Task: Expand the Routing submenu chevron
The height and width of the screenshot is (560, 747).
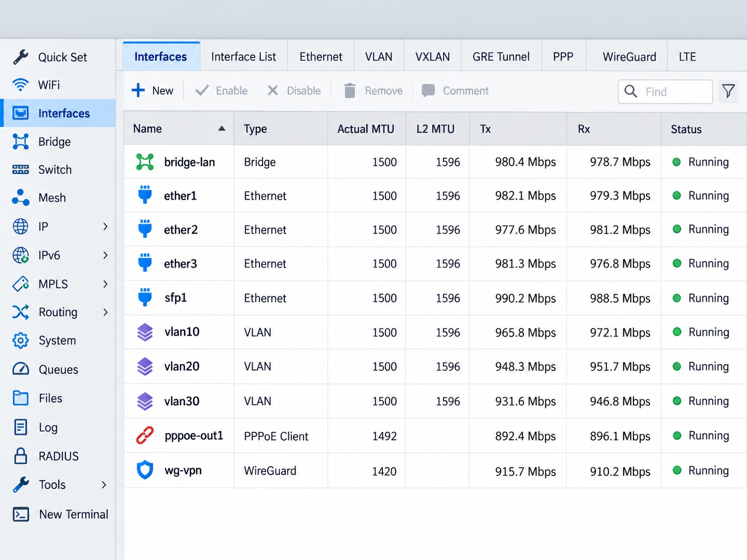Action: click(x=105, y=312)
